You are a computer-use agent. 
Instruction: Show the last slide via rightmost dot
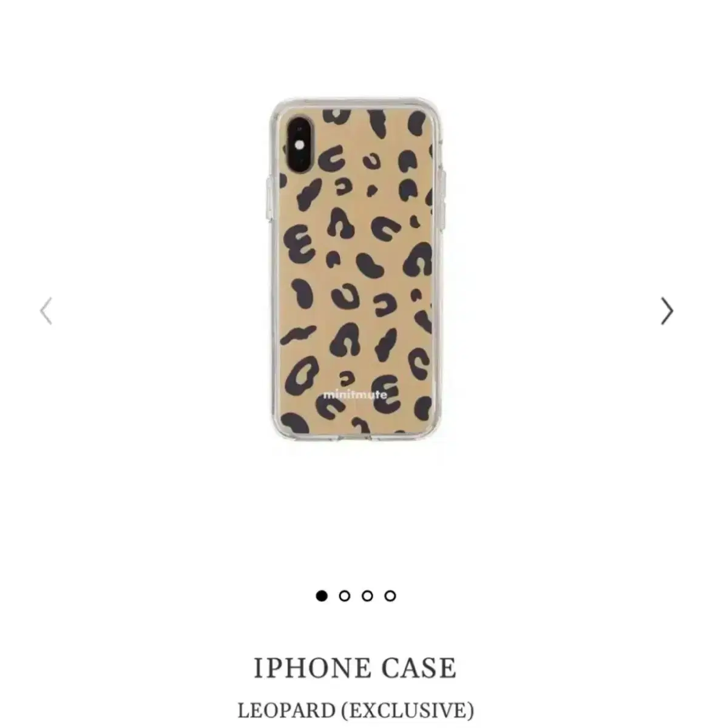390,596
